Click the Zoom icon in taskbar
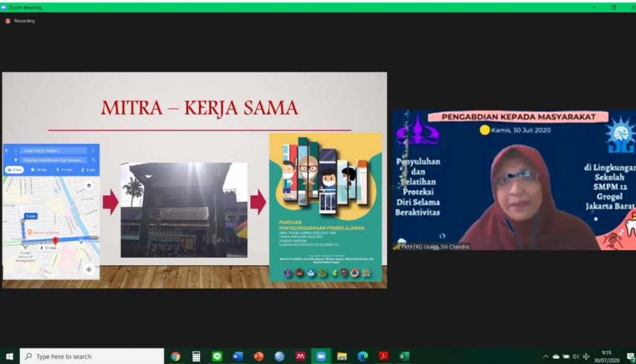Viewport: 636px width, 364px height. (x=321, y=357)
